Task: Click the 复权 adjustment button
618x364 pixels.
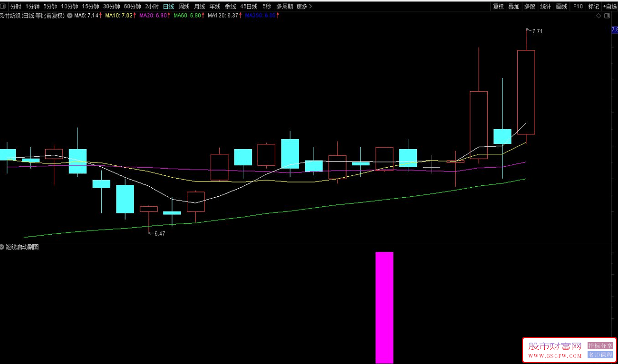Action: point(498,7)
